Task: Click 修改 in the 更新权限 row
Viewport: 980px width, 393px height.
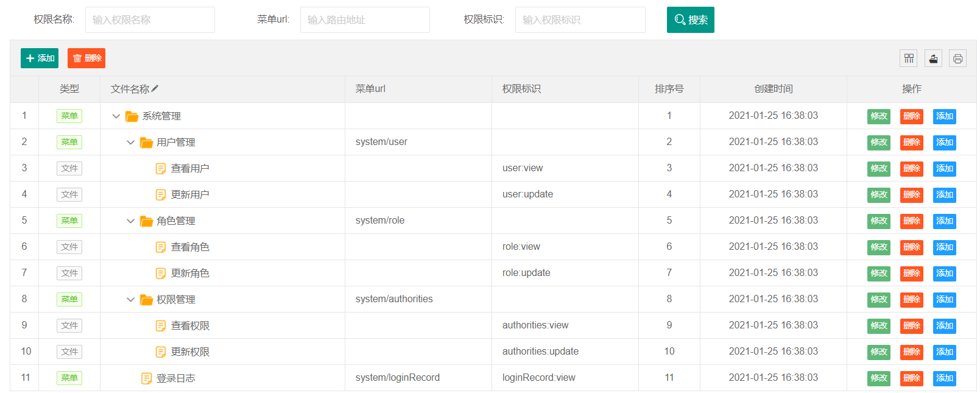Action: (x=878, y=352)
